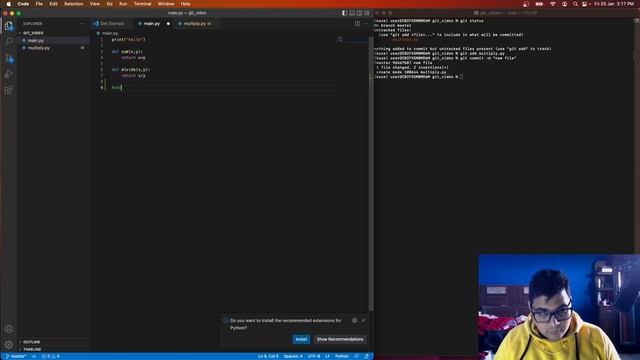The width and height of the screenshot is (640, 360).
Task: Open the Accounts menu in the activity bar
Action: point(9,329)
